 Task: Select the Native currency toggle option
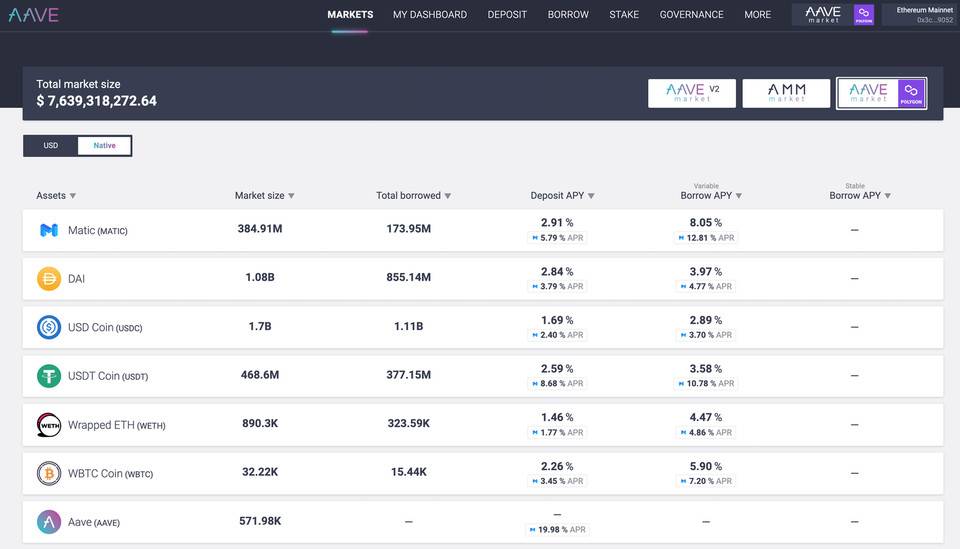point(104,146)
